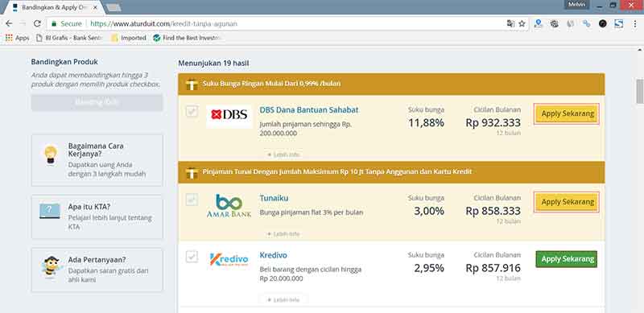This screenshot has height=313, width=644.
Task: Click the Menunjukan 19 hasil text
Action: pyautogui.click(x=213, y=64)
